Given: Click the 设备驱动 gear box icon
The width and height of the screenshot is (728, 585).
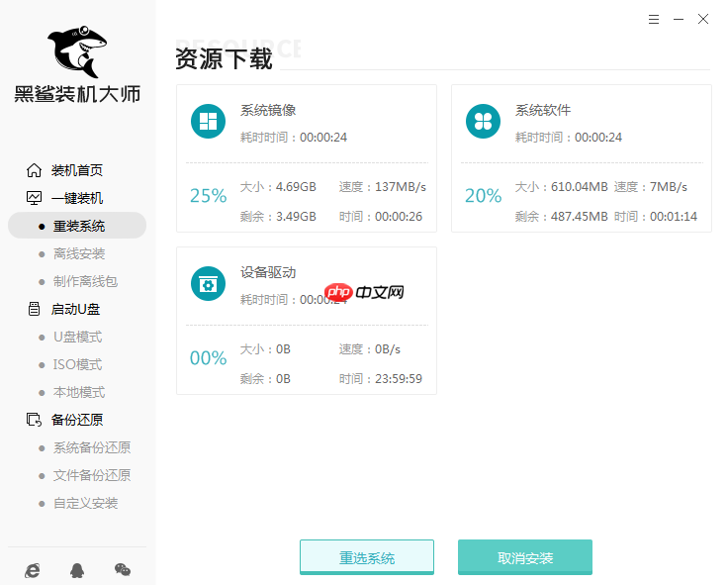Looking at the screenshot, I should (208, 284).
